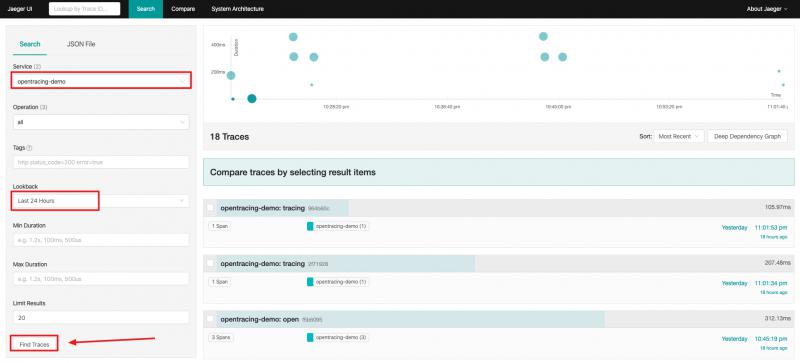
Task: Open the Compare page in the top navigation
Action: point(183,9)
